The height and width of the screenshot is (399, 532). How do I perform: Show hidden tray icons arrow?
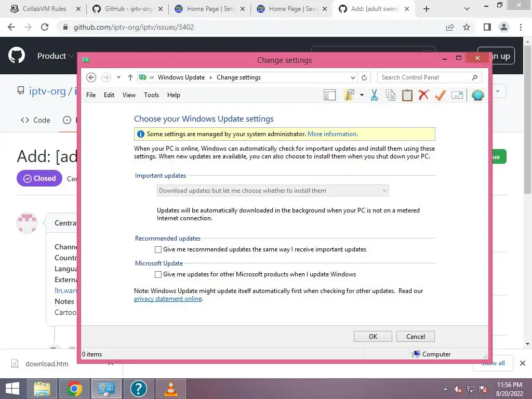pyautogui.click(x=445, y=389)
